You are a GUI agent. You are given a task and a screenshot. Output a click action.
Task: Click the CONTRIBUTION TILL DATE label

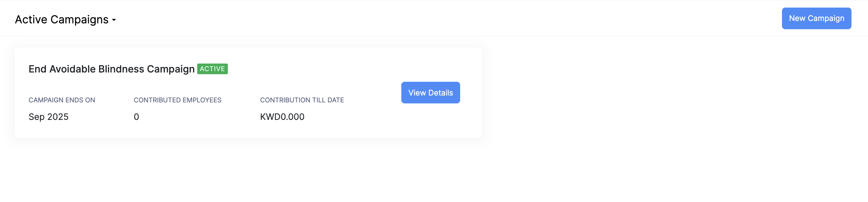point(302,100)
